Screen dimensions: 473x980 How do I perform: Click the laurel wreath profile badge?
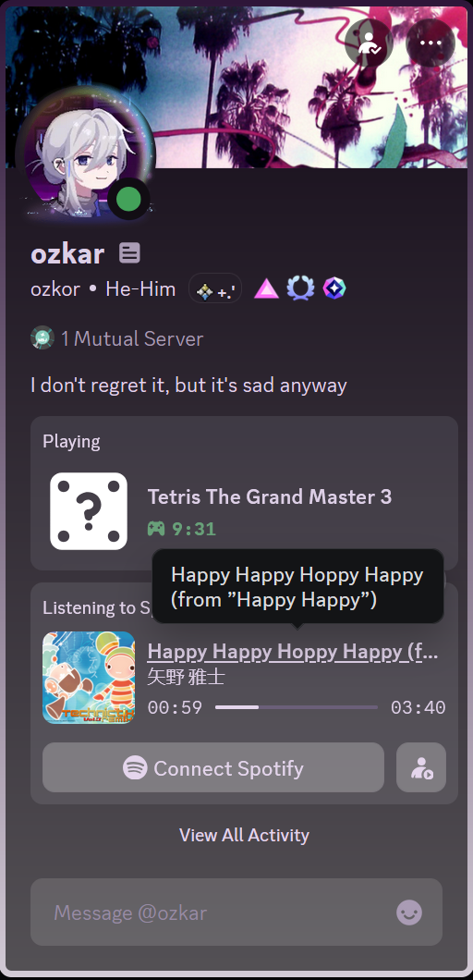tap(300, 288)
